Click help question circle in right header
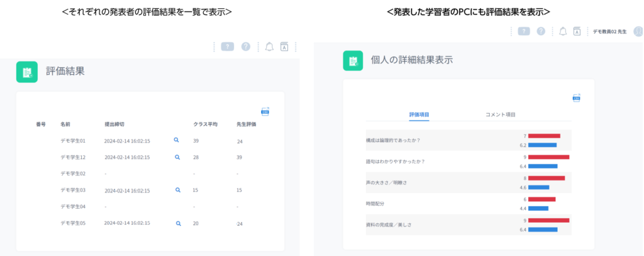This screenshot has width=644, height=256. click(541, 31)
